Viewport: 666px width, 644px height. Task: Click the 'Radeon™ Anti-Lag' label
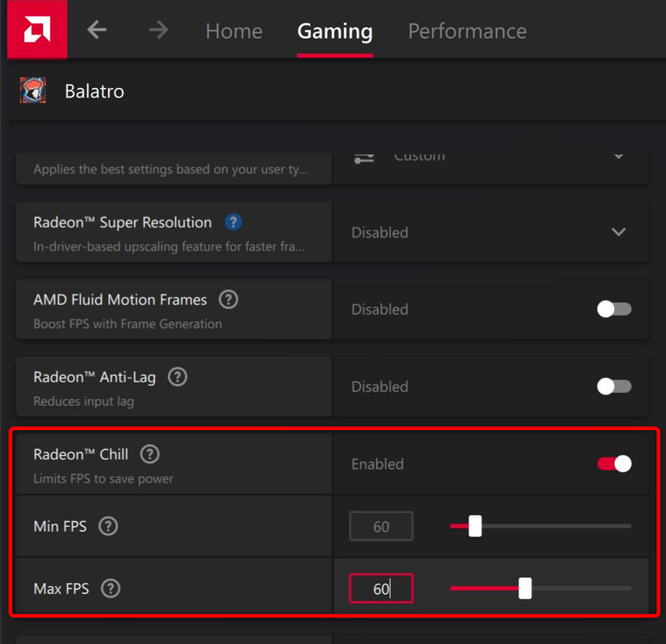pyautogui.click(x=94, y=378)
